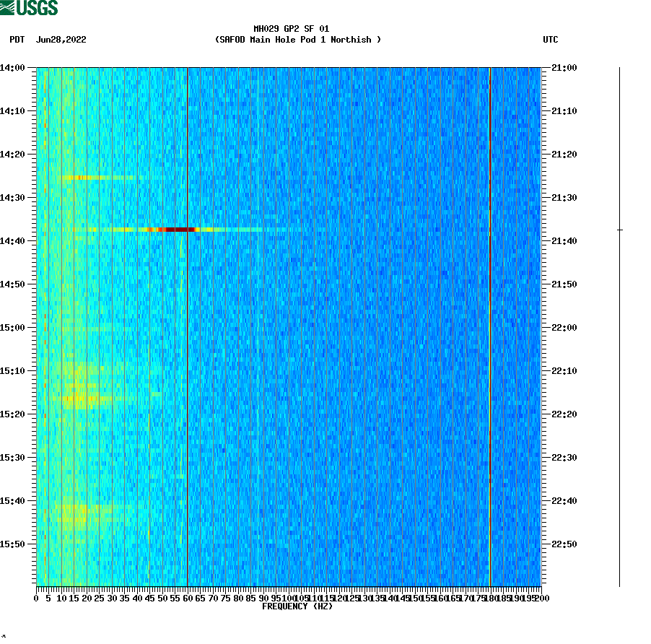Select the faint event stripe near 14:25 PDT

tap(87, 178)
